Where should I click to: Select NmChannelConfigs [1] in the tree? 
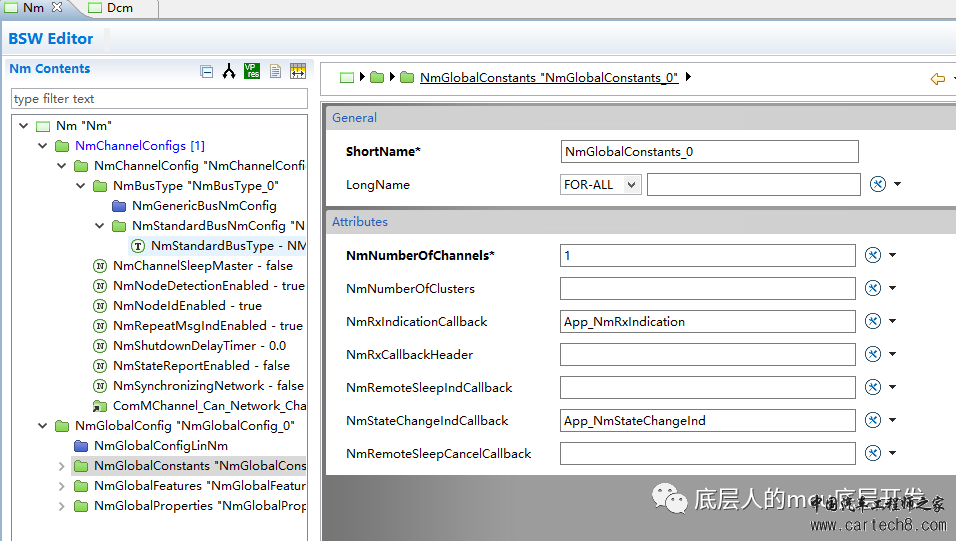point(140,146)
